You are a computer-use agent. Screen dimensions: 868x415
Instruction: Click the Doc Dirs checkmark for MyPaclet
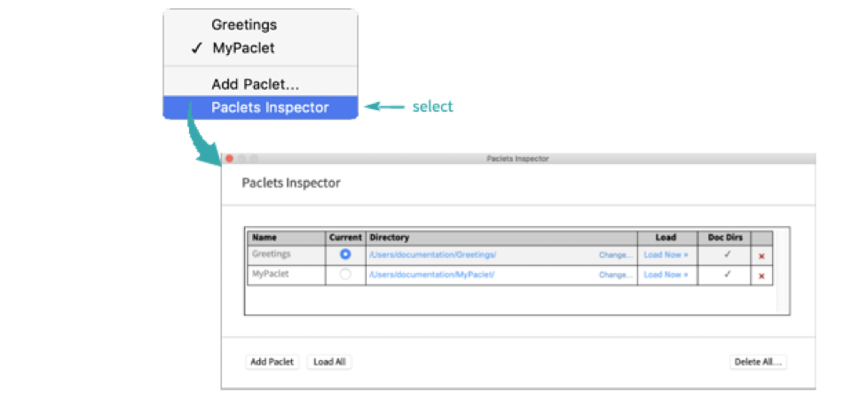click(728, 275)
